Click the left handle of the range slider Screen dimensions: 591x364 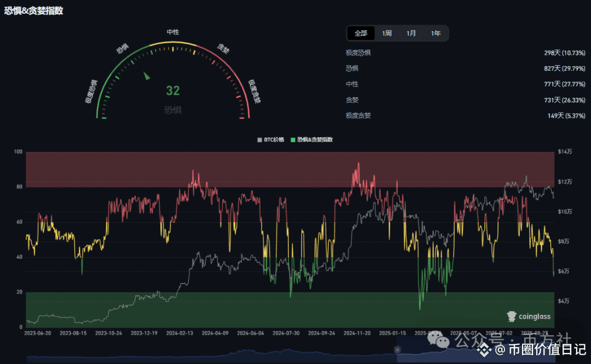coord(398,349)
